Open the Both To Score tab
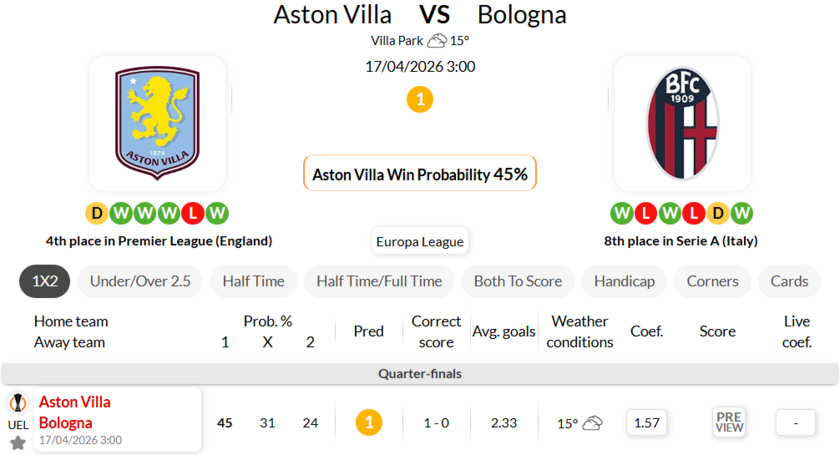This screenshot has height=455, width=840. pos(517,281)
